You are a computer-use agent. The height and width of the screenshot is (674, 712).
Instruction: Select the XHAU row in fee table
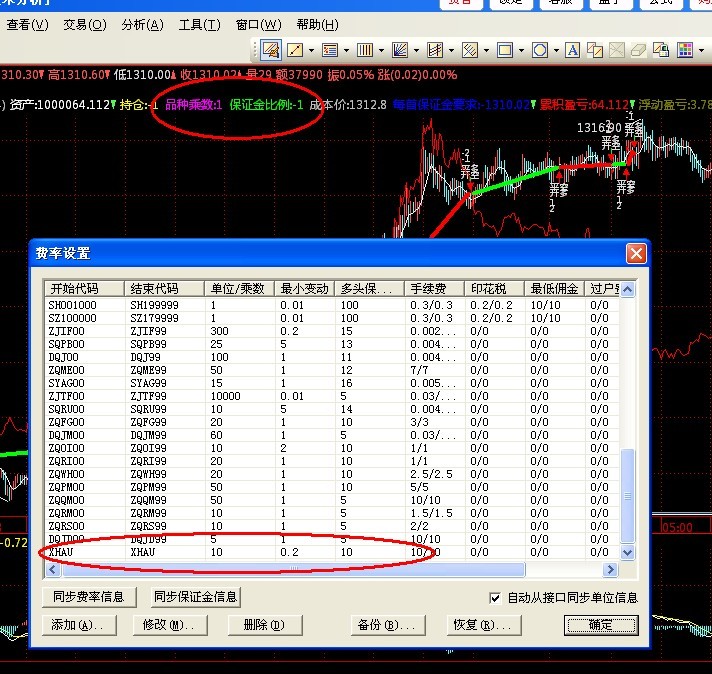pyautogui.click(x=332, y=552)
